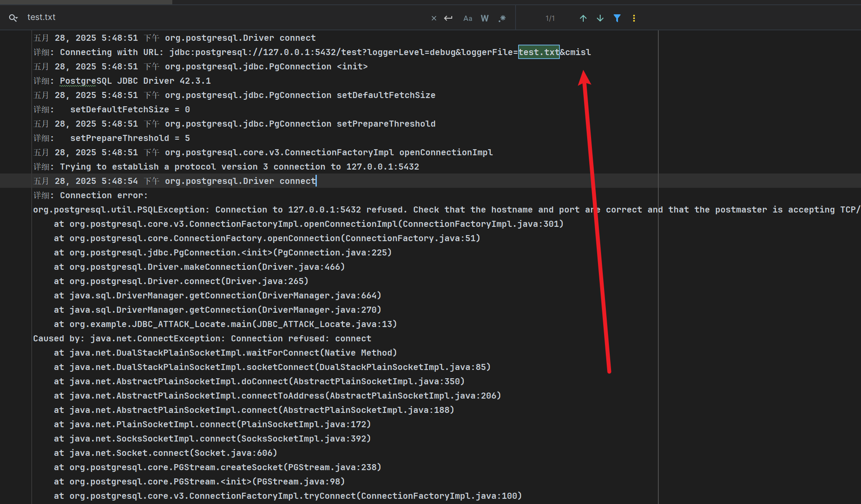Click the 1/1 match counter
Viewport: 861px width, 504px height.
(x=550, y=18)
